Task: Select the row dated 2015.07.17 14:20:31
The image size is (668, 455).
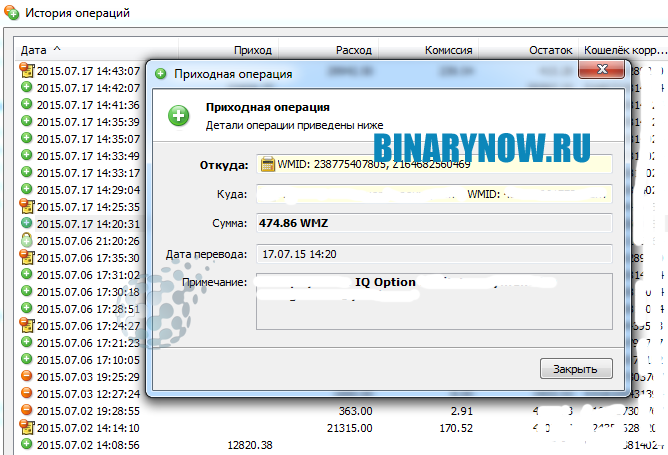Action: point(88,224)
